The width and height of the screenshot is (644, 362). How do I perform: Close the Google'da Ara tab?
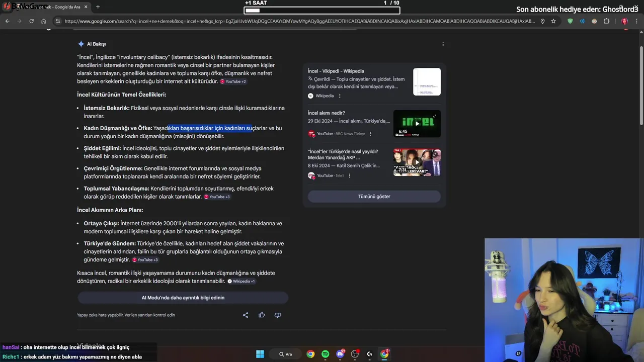[86, 7]
